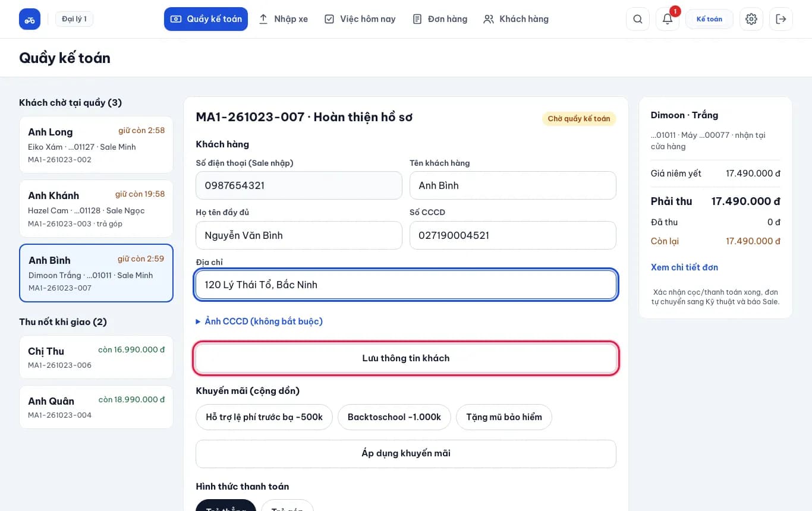Viewport: 812px width, 511px height.
Task: Toggle Backtoschool -1.000k promotion chip
Action: click(394, 417)
